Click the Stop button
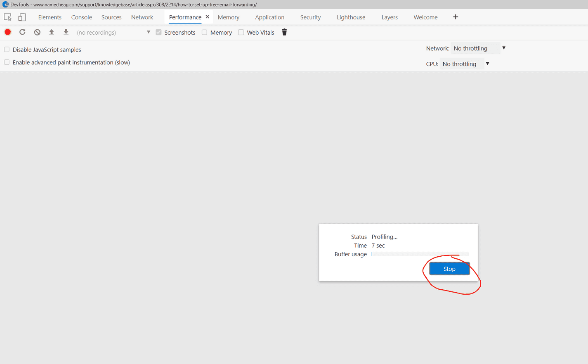 coord(449,268)
